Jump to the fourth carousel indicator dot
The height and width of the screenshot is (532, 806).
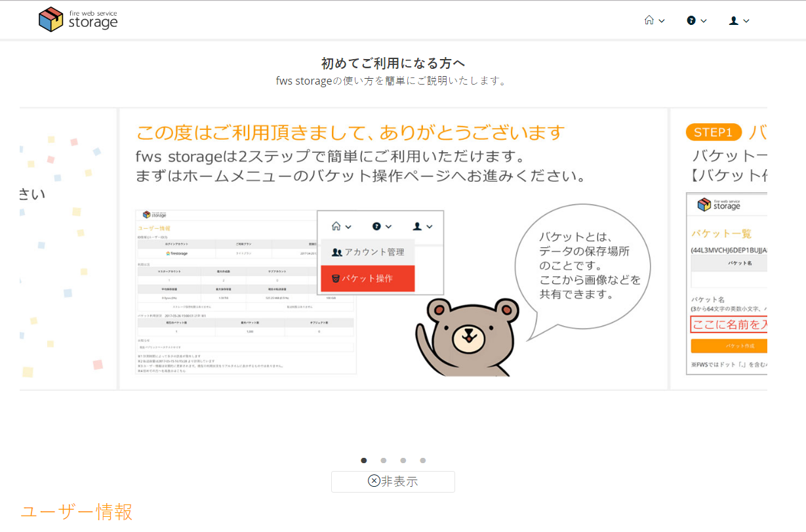tap(423, 460)
